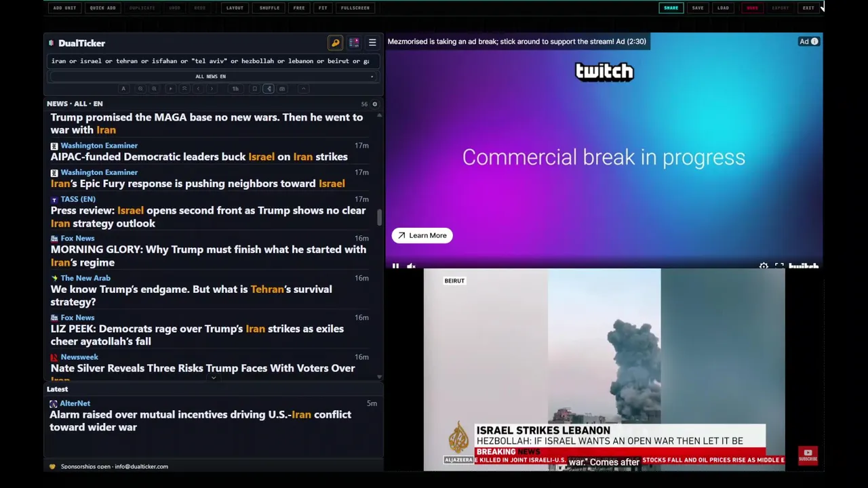This screenshot has height=488, width=868.
Task: Click the Newsweek source label
Action: tap(79, 357)
